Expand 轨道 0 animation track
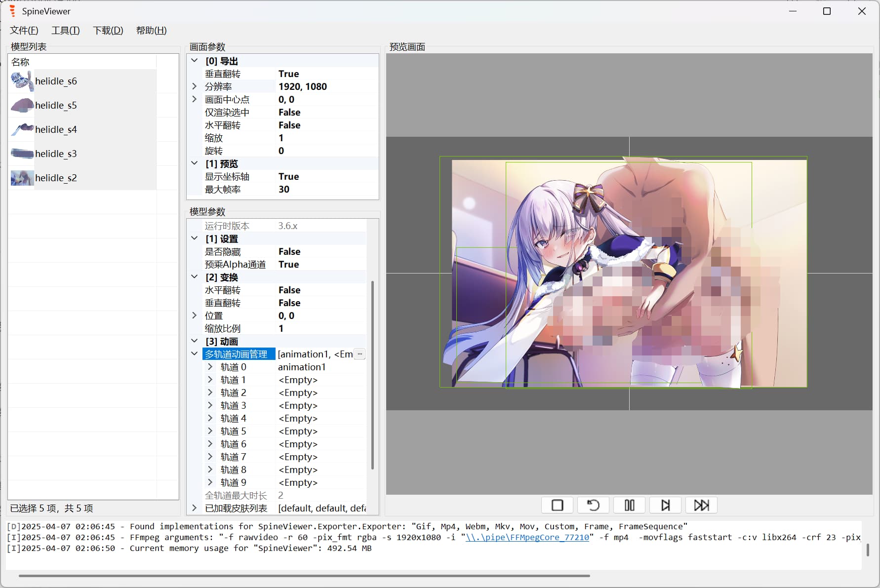Screen dimensions: 880x588 [x=210, y=367]
